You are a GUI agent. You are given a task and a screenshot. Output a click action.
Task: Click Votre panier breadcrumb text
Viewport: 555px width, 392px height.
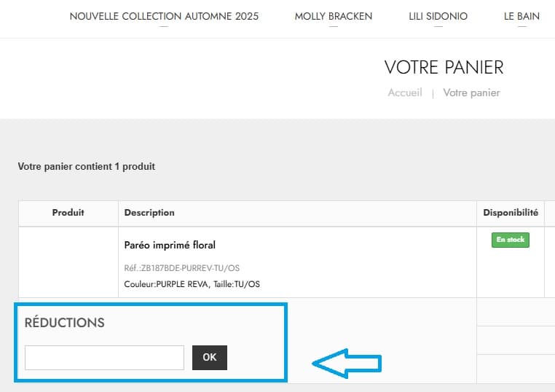(471, 93)
